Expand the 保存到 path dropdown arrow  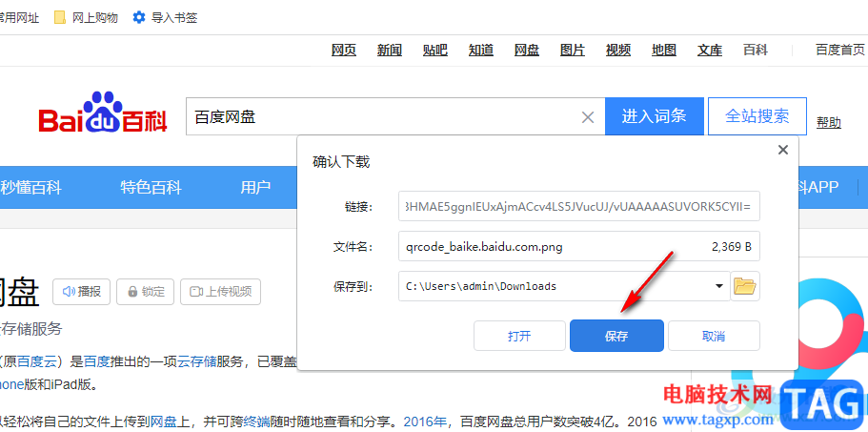[x=719, y=286]
